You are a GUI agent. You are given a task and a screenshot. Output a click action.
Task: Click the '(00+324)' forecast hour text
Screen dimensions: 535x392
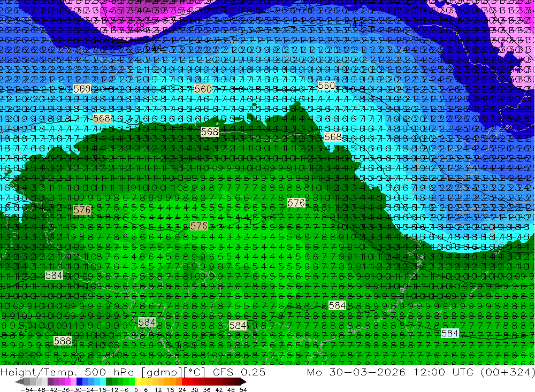click(x=507, y=372)
